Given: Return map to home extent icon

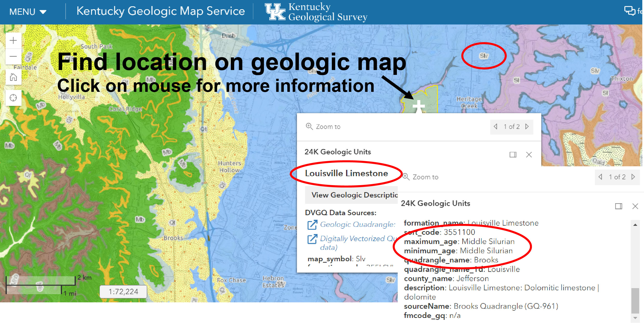Looking at the screenshot, I should coord(13,77).
